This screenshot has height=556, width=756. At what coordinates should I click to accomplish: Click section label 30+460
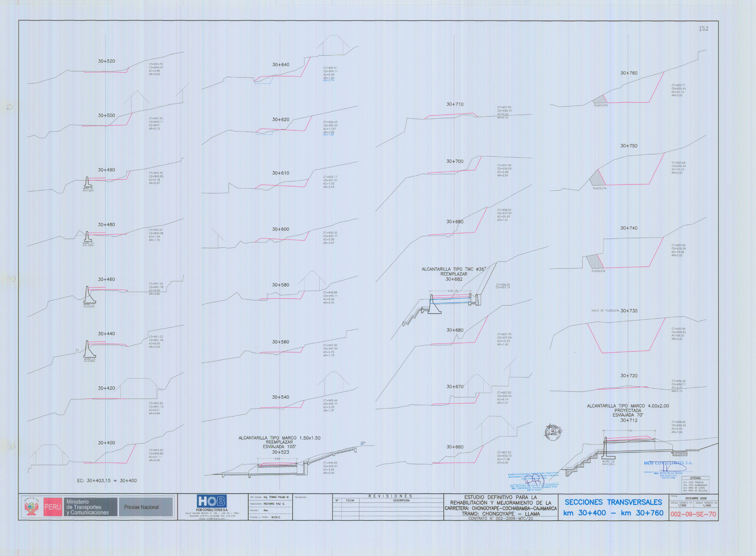(106, 279)
